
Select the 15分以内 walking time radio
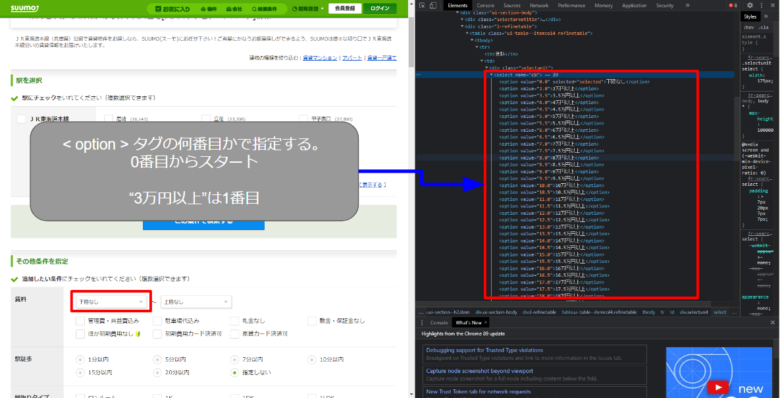[80, 372]
